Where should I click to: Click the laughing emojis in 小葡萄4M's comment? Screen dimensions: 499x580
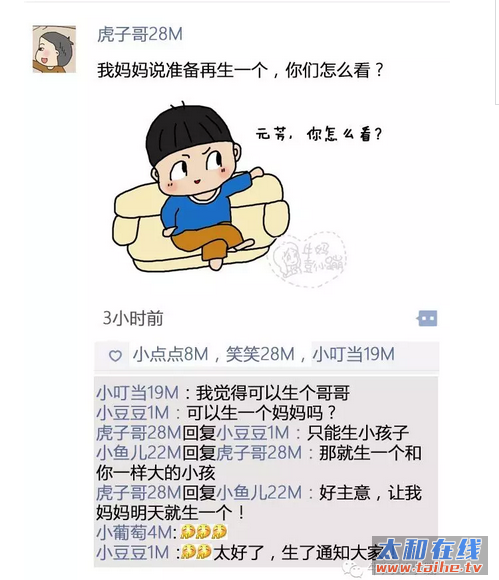[x=203, y=532]
